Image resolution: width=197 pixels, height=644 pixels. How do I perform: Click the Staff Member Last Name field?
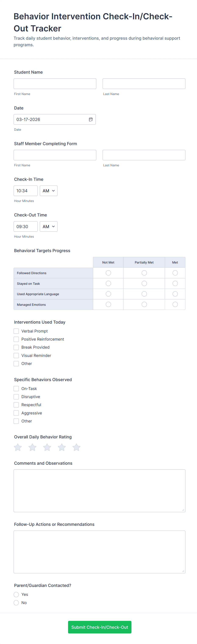(144, 155)
